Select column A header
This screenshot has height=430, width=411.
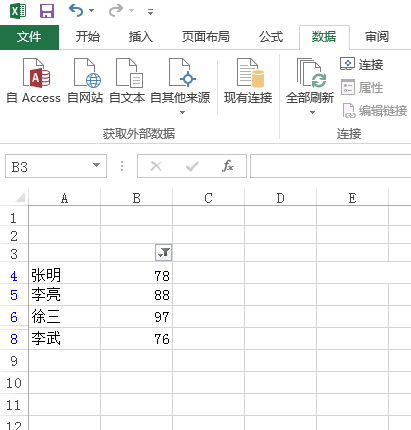pos(65,198)
